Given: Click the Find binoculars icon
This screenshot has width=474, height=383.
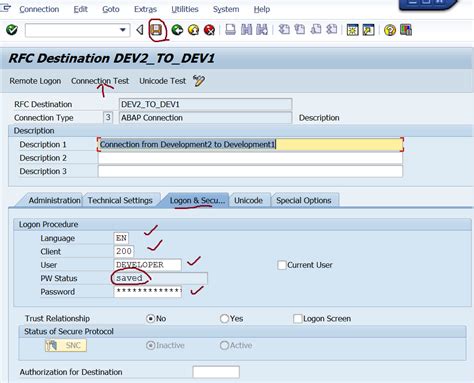Looking at the screenshot, I should click(246, 30).
